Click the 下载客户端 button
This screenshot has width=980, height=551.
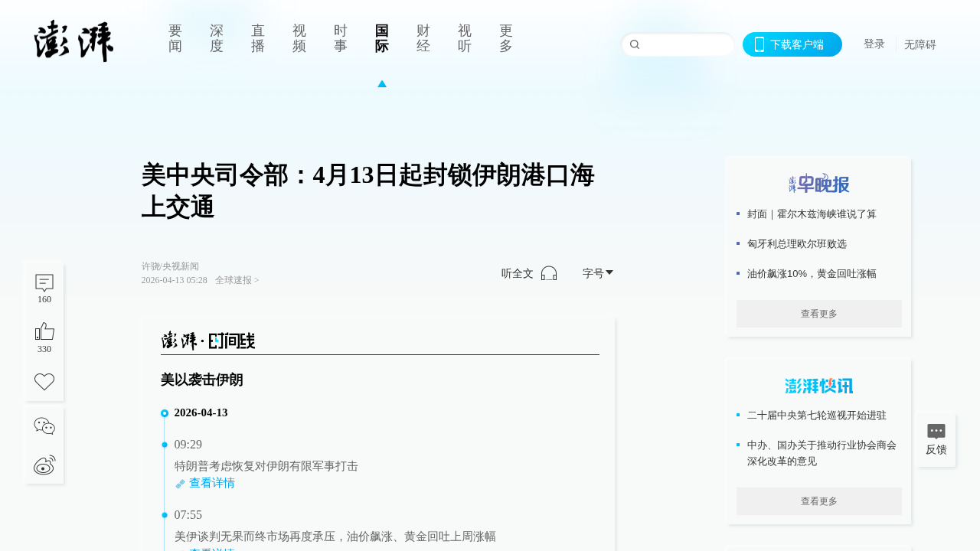tap(792, 44)
